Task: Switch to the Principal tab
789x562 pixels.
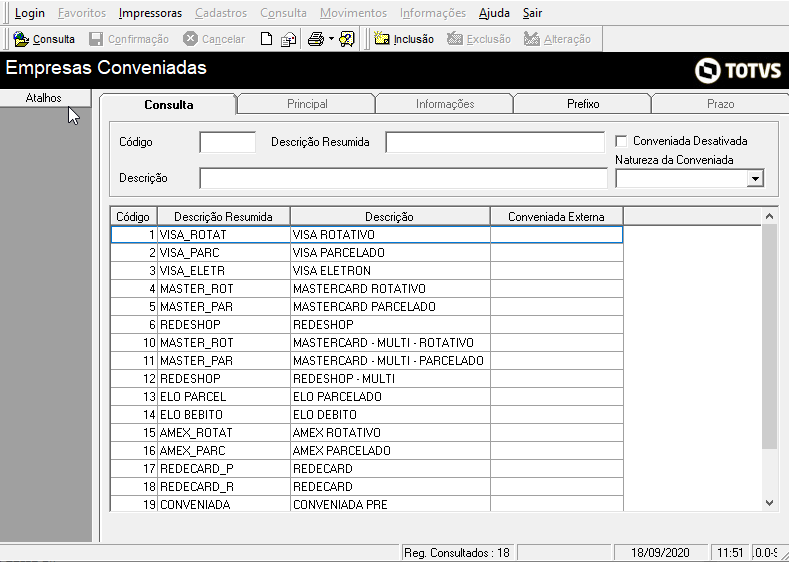Action: click(307, 104)
